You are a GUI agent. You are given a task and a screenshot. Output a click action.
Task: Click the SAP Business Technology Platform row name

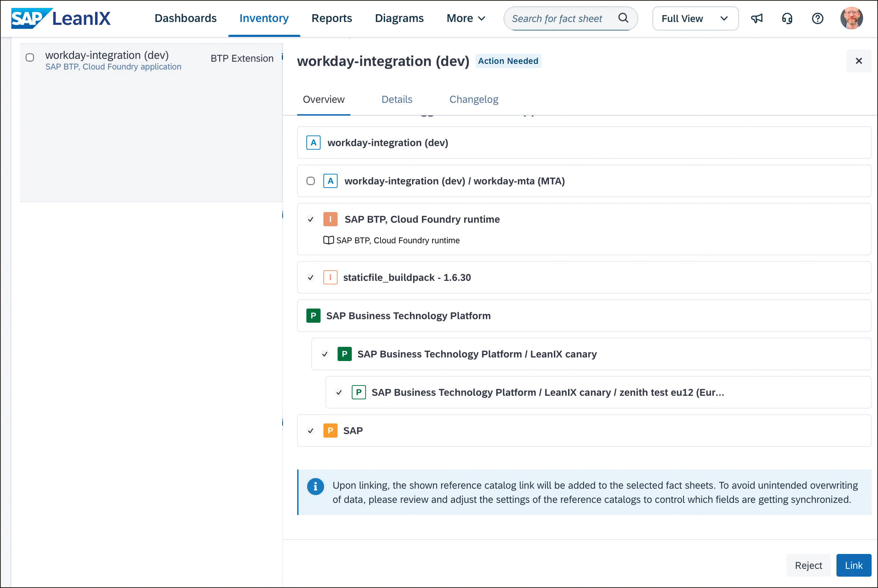click(408, 315)
